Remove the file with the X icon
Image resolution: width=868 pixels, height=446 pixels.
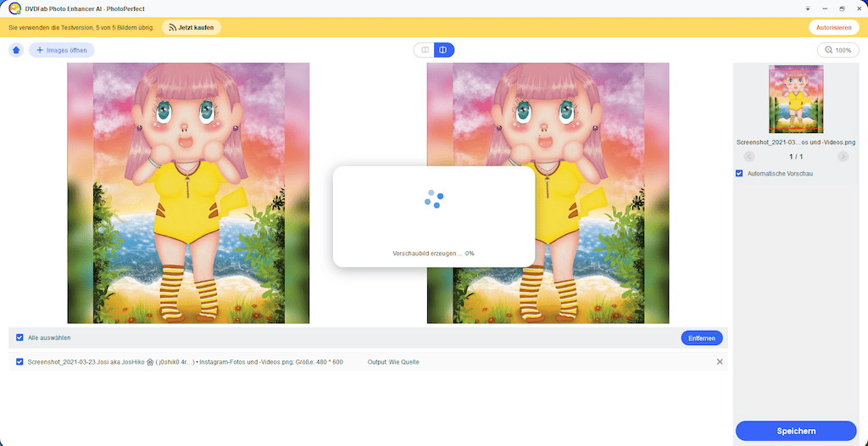click(720, 362)
